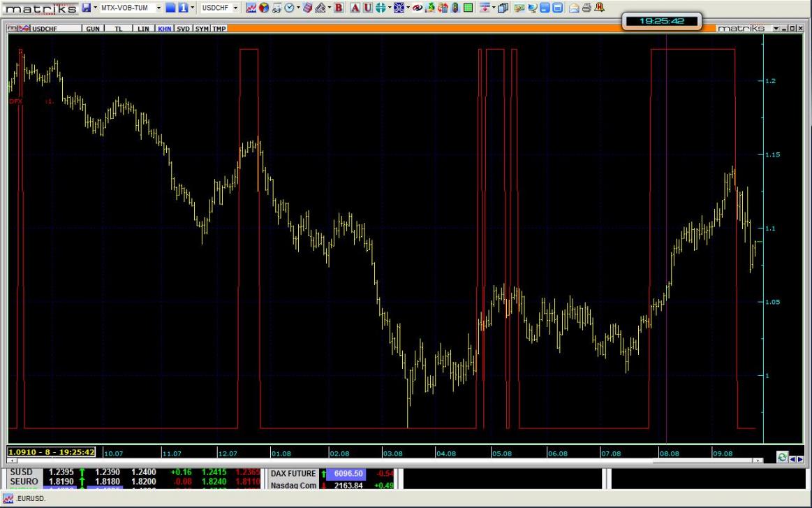Image resolution: width=812 pixels, height=508 pixels.
Task: Click the SVD button on chart header
Action: point(183,29)
